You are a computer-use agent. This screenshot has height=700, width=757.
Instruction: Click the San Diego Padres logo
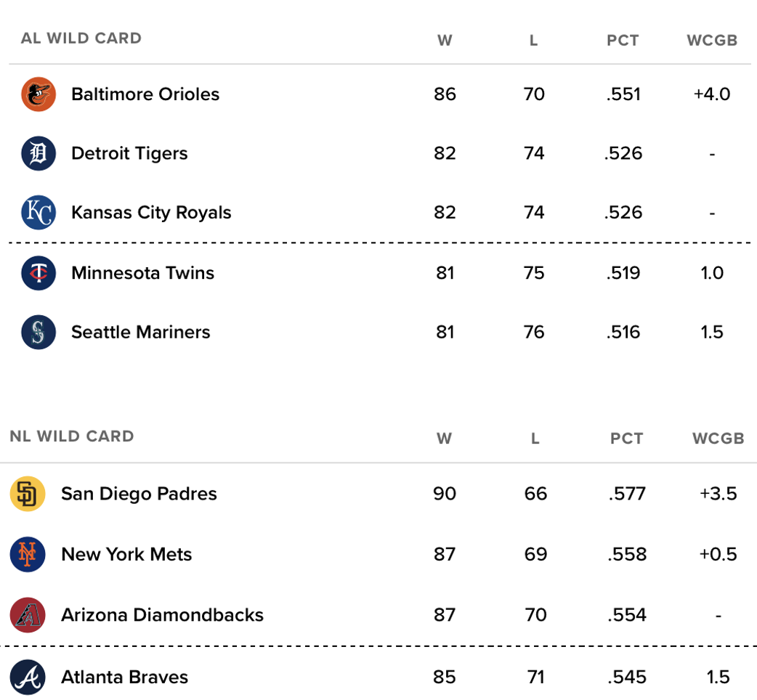28,495
